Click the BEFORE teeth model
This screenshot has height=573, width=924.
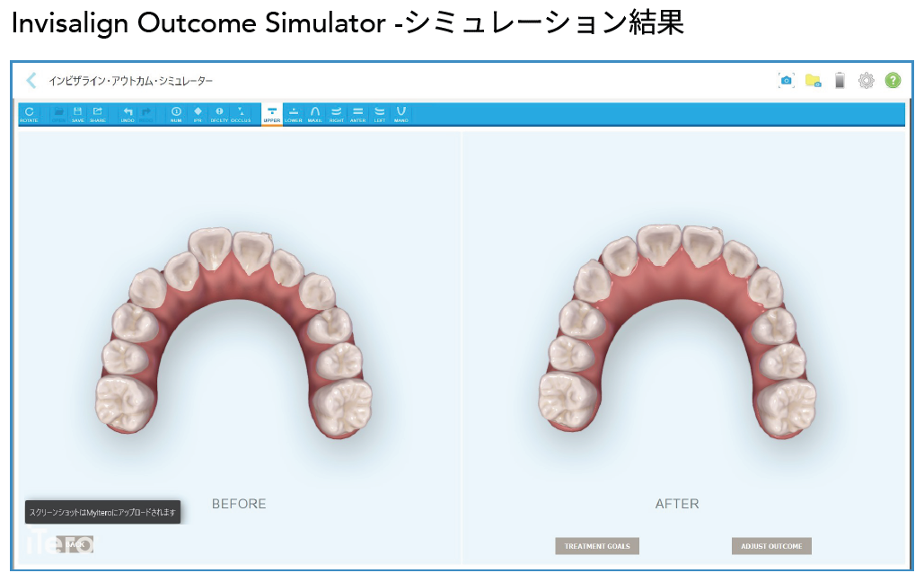point(234,333)
